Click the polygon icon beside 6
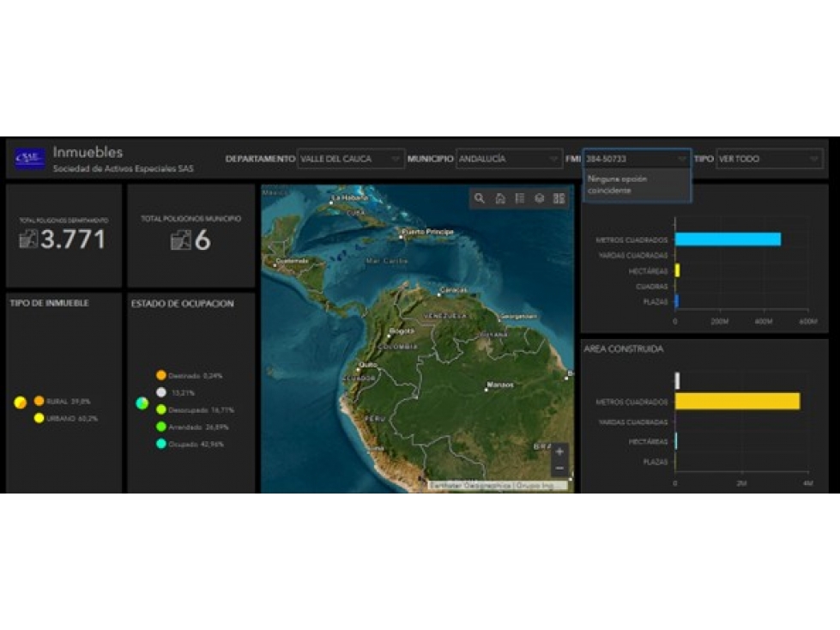The image size is (840, 630). [x=180, y=240]
